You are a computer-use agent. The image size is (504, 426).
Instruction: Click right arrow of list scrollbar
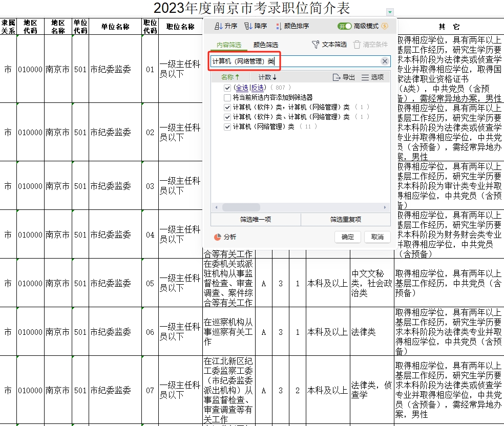[385, 207]
